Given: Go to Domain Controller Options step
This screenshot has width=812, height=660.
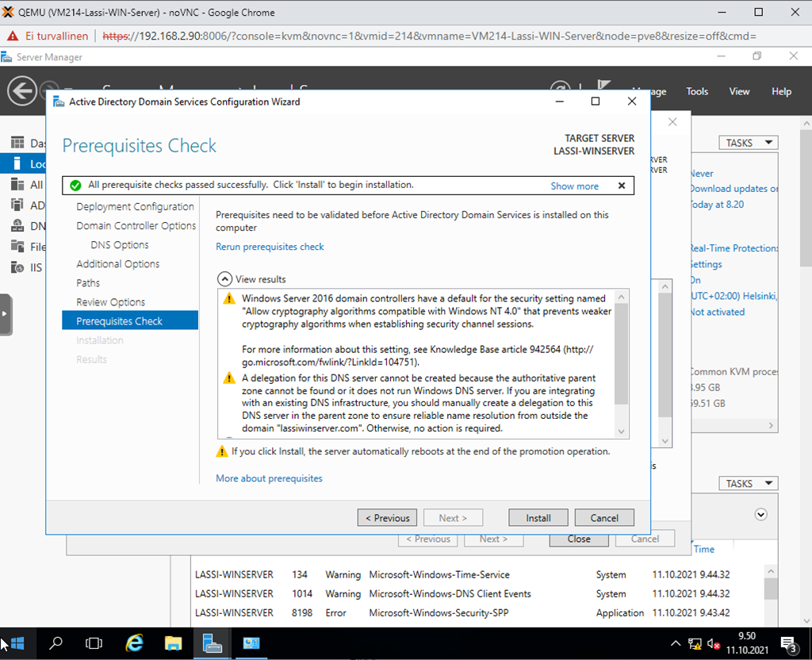Looking at the screenshot, I should 136,225.
